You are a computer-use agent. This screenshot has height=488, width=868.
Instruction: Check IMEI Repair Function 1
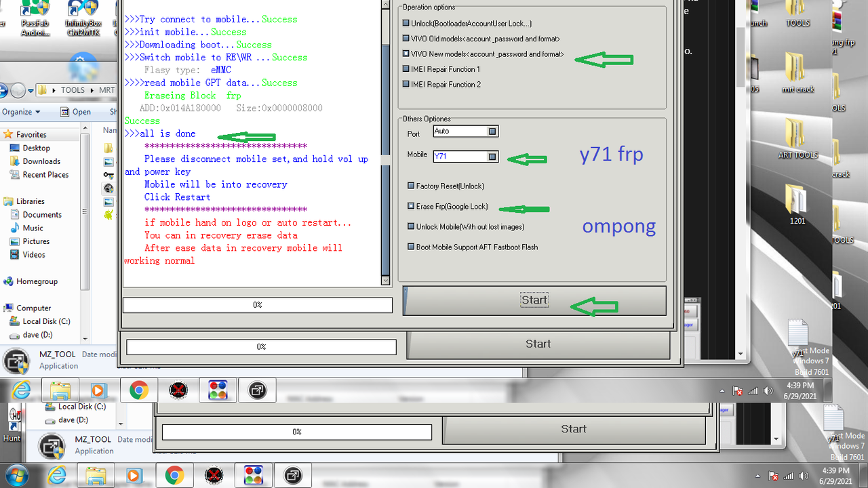(406, 69)
